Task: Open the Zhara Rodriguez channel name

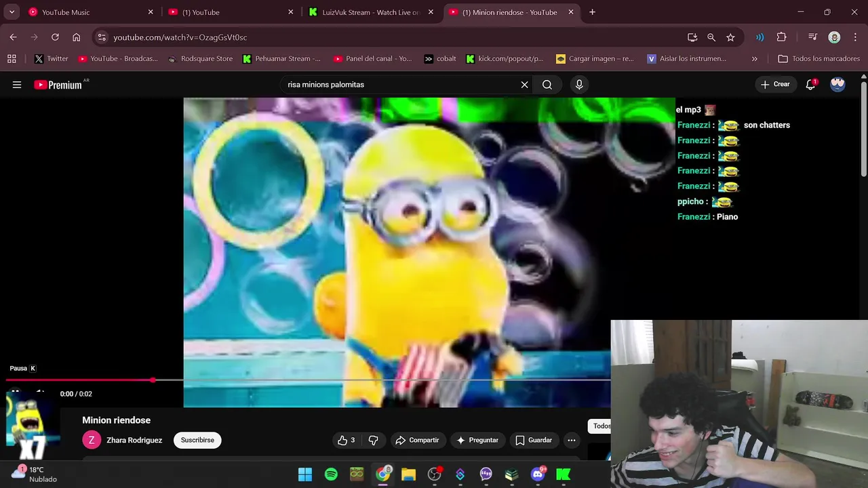Action: 134,441
